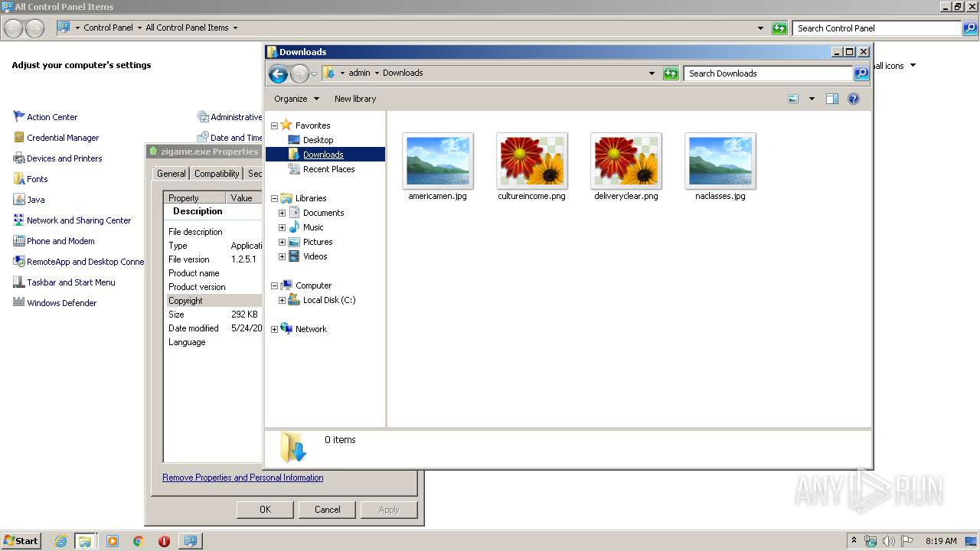
Task: Open Music library
Action: point(313,227)
